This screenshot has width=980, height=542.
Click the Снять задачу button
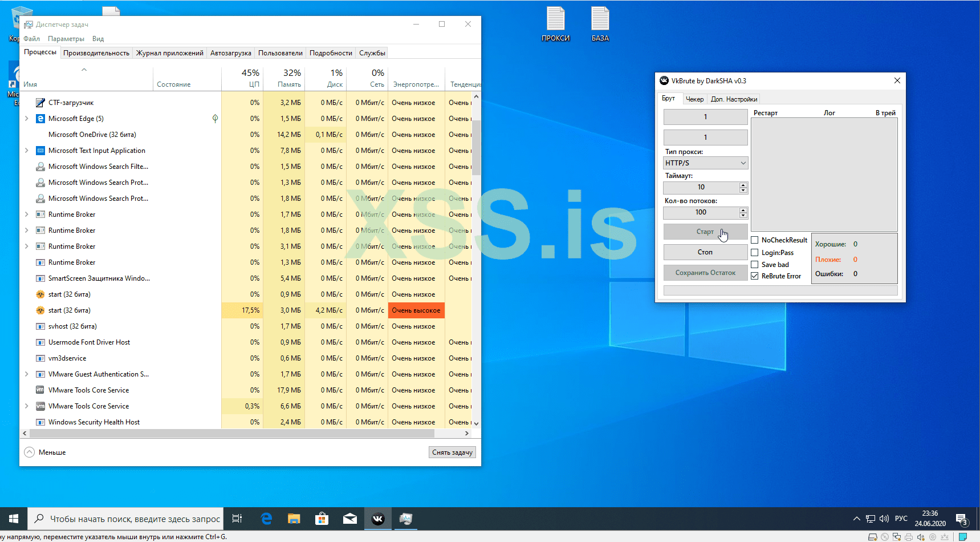tap(452, 452)
